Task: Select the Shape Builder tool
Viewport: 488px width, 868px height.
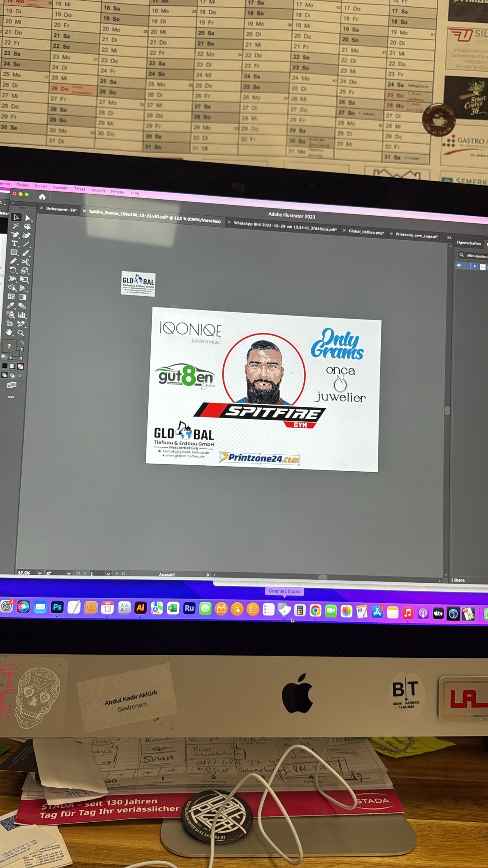Action: 12,287
